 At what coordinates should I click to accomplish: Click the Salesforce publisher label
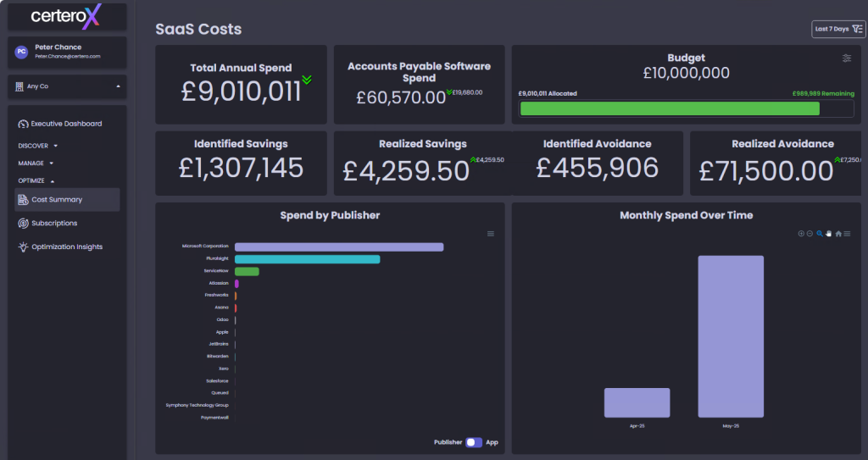pos(217,381)
